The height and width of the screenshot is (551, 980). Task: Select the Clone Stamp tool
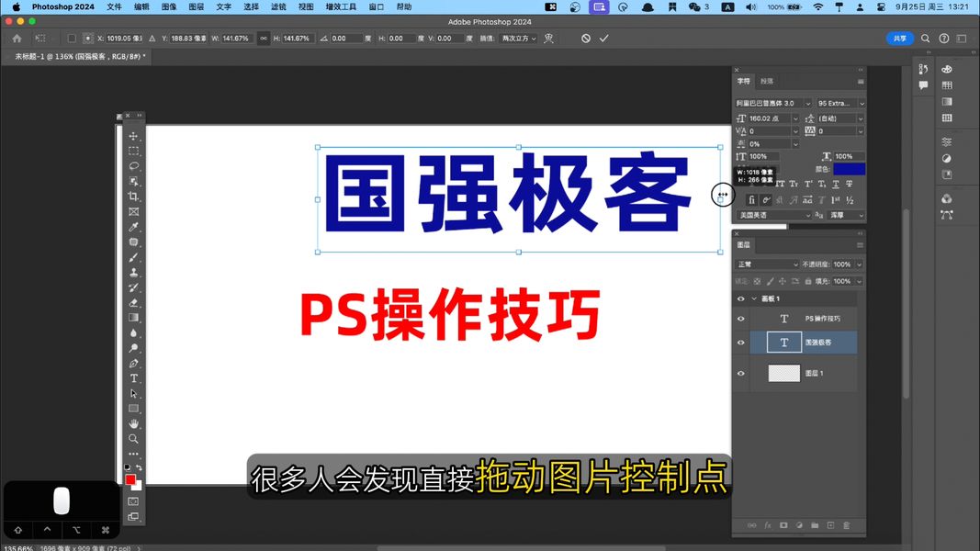pyautogui.click(x=133, y=273)
